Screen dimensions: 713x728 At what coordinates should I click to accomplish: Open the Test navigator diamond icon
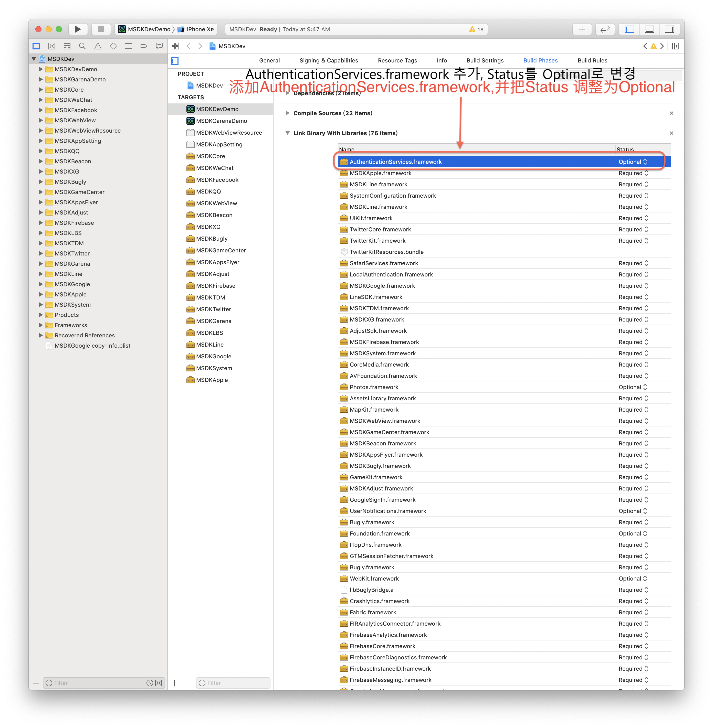(x=113, y=46)
